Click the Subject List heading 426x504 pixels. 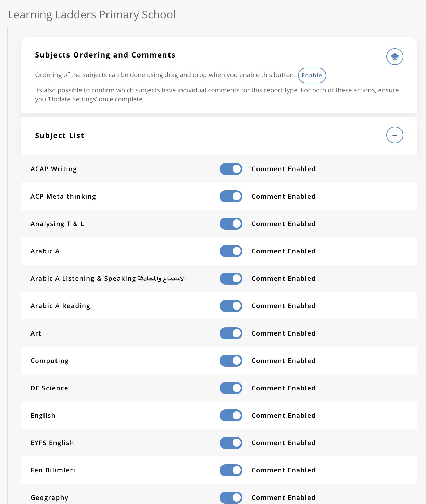point(60,136)
